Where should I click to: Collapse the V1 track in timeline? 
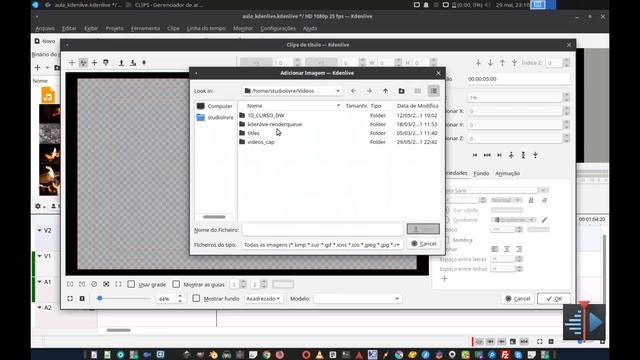pyautogui.click(x=40, y=256)
